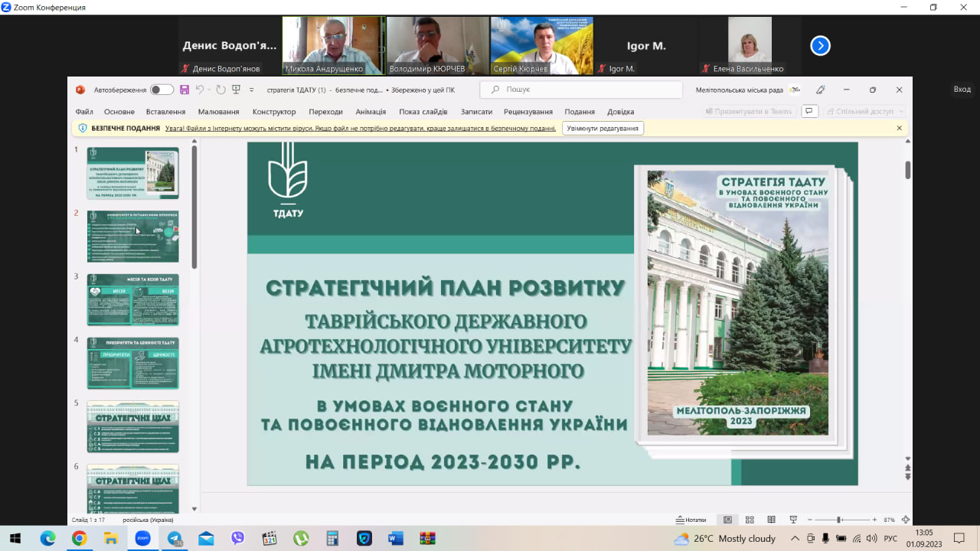
Task: Show hidden system tray icons chevron
Action: point(795,539)
